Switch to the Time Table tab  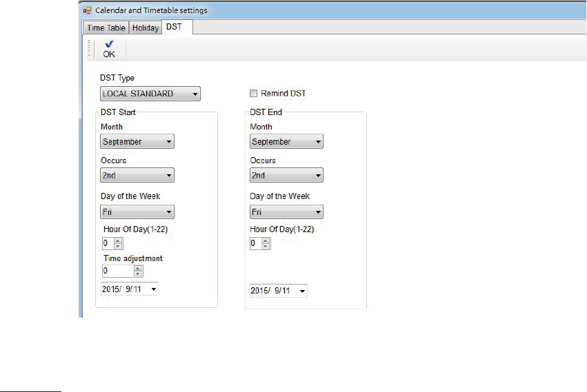[106, 28]
